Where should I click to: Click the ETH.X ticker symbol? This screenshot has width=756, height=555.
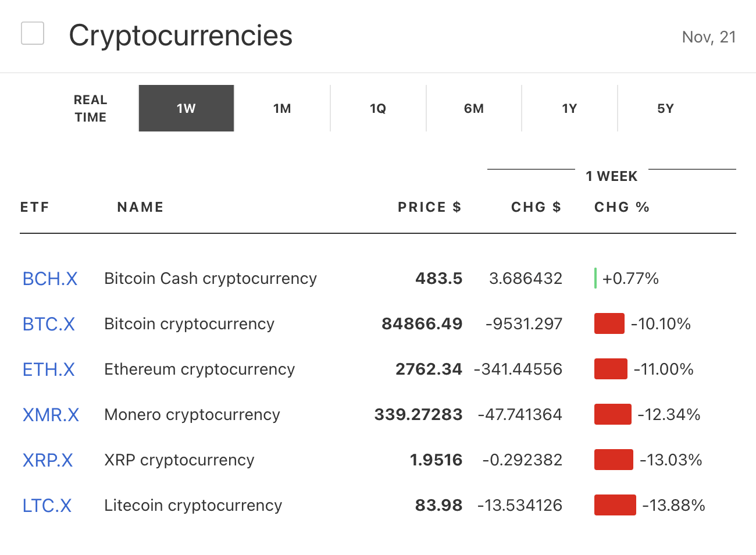point(49,369)
